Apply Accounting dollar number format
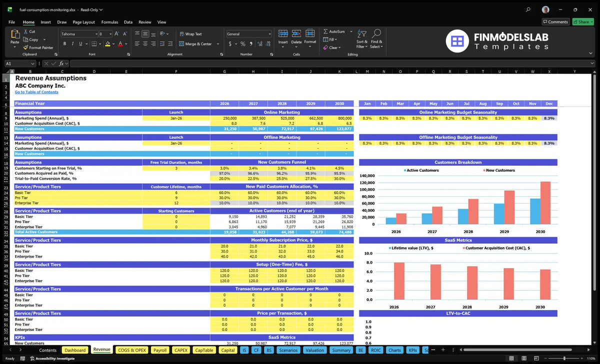Image resolution: width=600 pixels, height=364 pixels. (x=230, y=44)
